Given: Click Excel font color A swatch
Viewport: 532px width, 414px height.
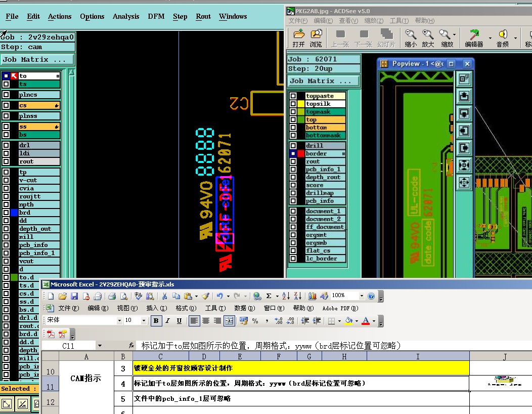Looking at the screenshot, I should coord(366,320).
